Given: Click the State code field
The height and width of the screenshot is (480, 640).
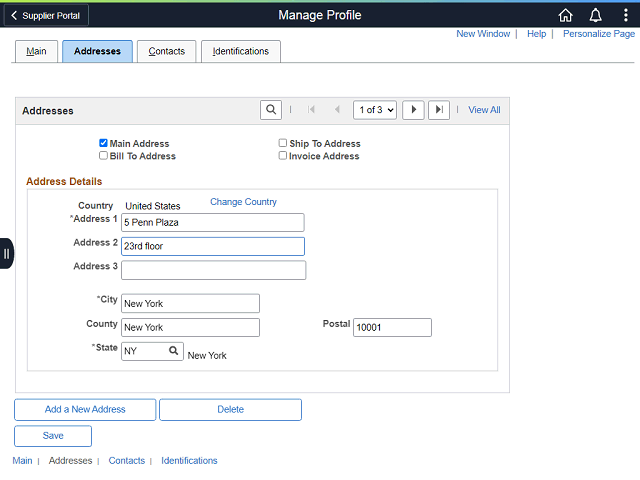Looking at the screenshot, I should click(145, 351).
